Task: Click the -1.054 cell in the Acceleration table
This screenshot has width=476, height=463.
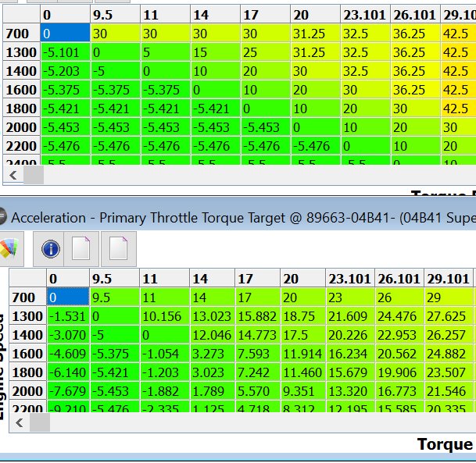Action: click(164, 353)
